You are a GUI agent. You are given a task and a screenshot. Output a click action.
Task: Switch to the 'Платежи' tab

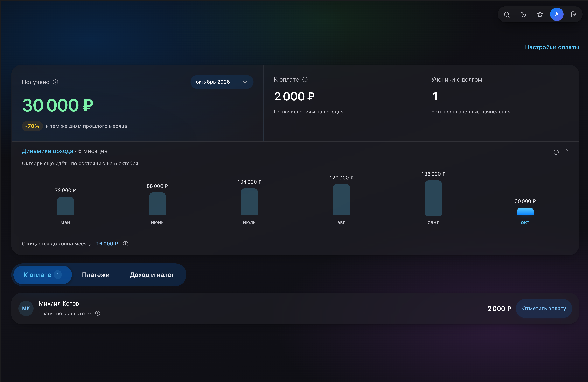pyautogui.click(x=96, y=275)
